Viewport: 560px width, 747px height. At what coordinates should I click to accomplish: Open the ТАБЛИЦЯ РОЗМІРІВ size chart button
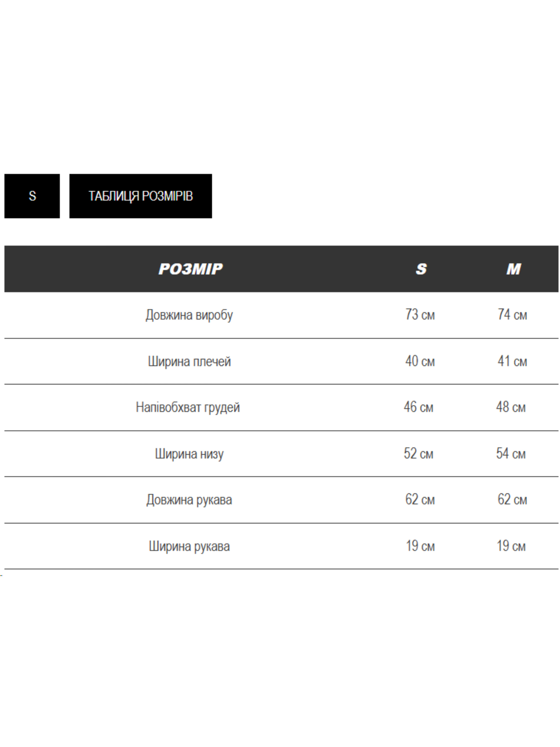[140, 196]
